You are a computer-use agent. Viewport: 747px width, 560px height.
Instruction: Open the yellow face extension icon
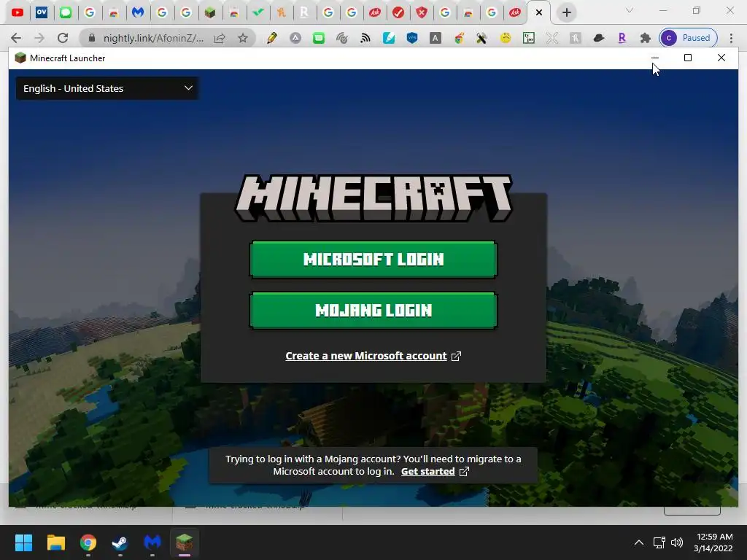506,38
